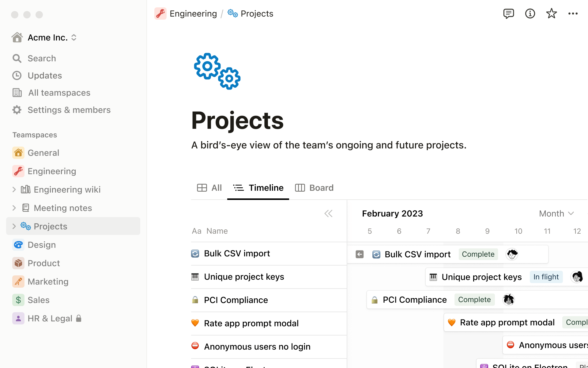Click the Timeline view icon
Image resolution: width=588 pixels, height=368 pixels.
pyautogui.click(x=239, y=188)
